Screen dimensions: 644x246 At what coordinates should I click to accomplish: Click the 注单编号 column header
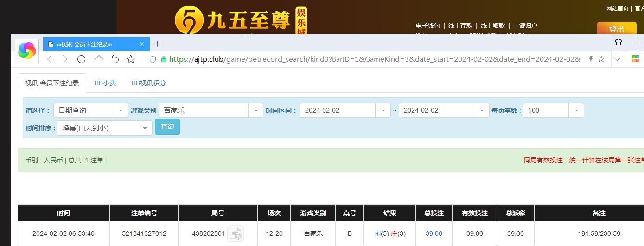144,213
